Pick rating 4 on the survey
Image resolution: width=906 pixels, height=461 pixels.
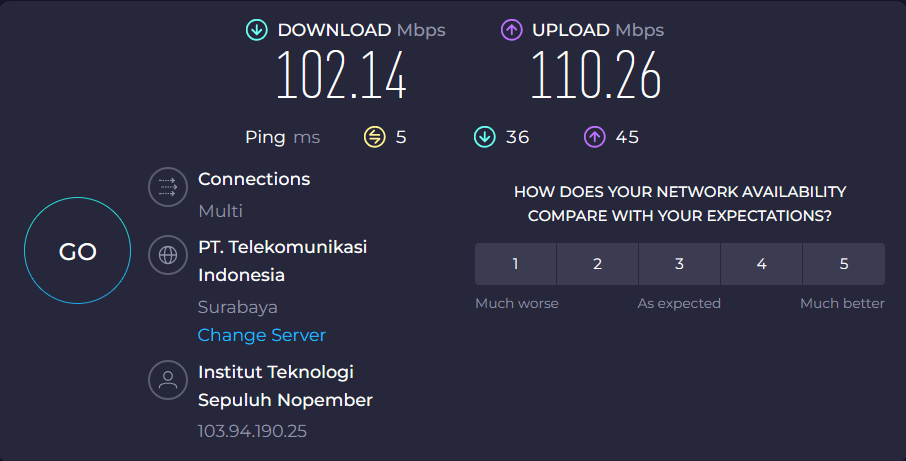[x=761, y=264]
